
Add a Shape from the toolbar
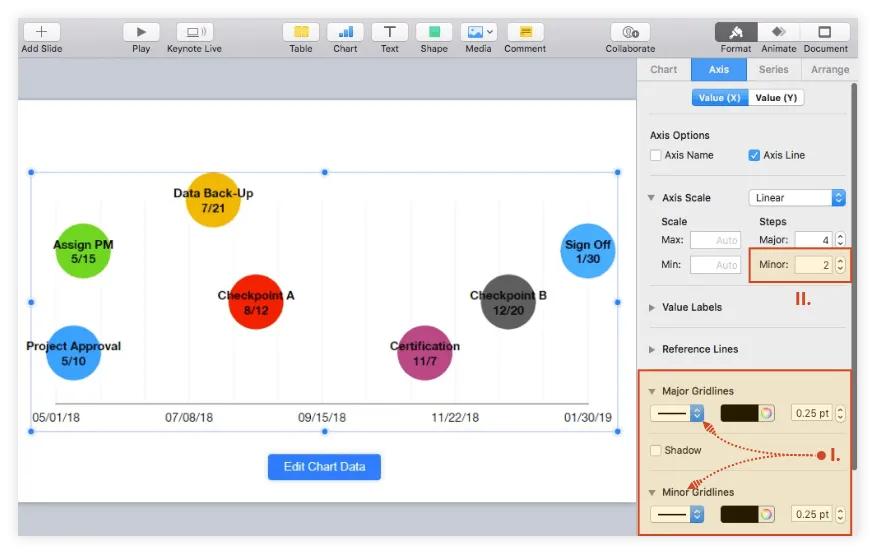pyautogui.click(x=434, y=32)
